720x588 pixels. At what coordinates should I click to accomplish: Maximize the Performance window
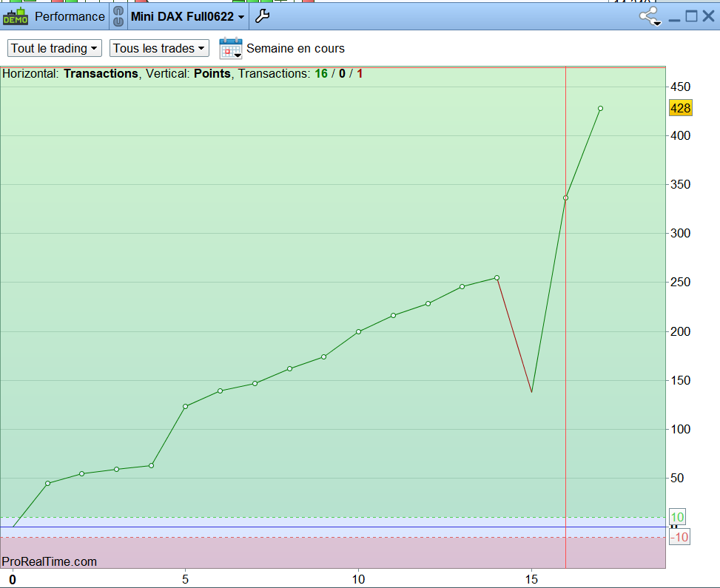click(691, 16)
